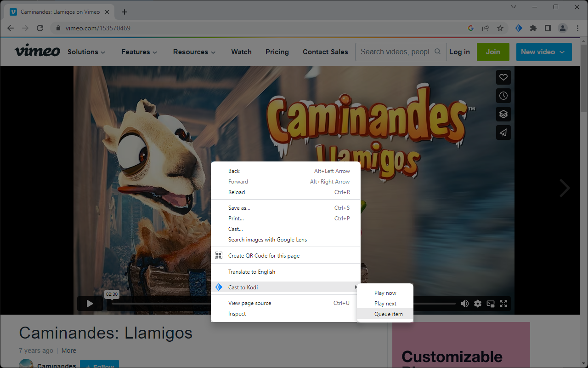Click the Google icon in address bar
The image size is (588, 368).
tap(471, 28)
